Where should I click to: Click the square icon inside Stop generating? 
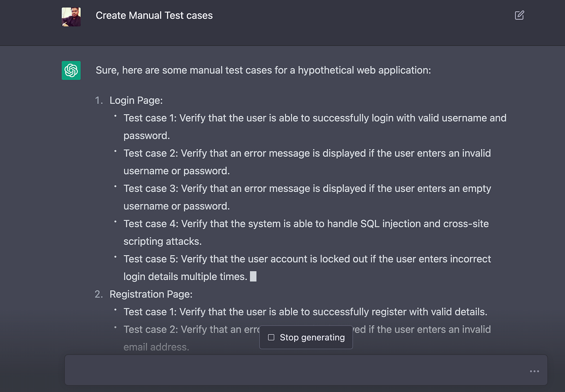tap(271, 337)
